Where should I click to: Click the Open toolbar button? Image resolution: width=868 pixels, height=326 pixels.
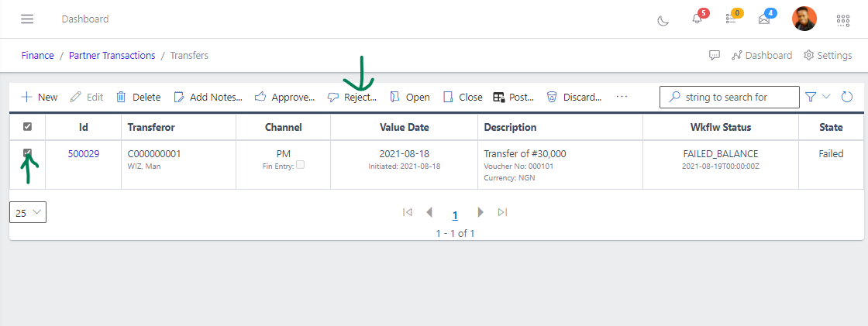[x=410, y=97]
